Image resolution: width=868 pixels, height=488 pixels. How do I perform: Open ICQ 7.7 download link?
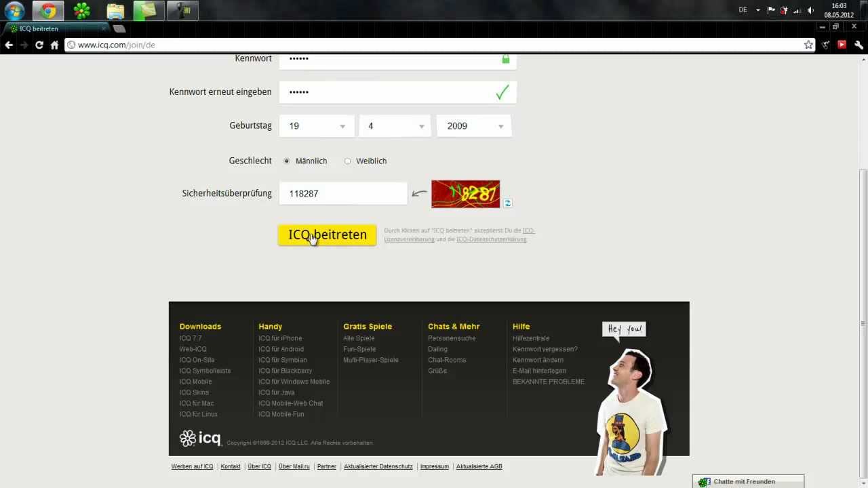pyautogui.click(x=191, y=338)
